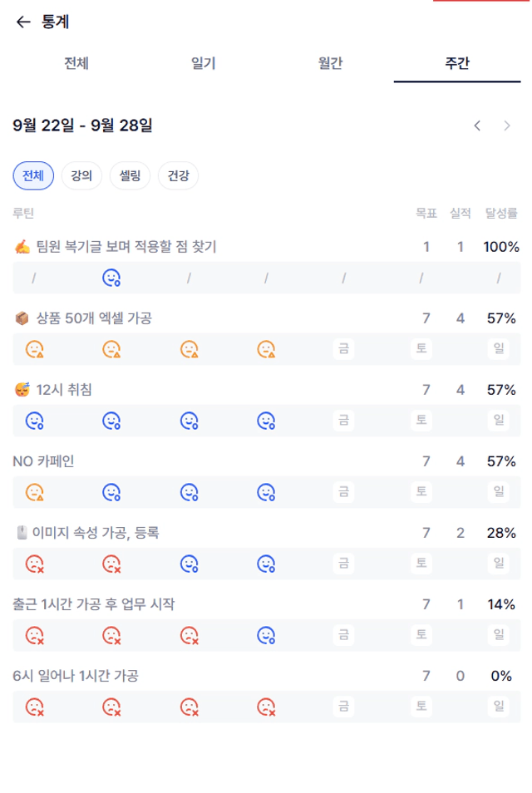
Task: Click the blue smiley under 팀원 복기글 routine
Action: pyautogui.click(x=111, y=278)
